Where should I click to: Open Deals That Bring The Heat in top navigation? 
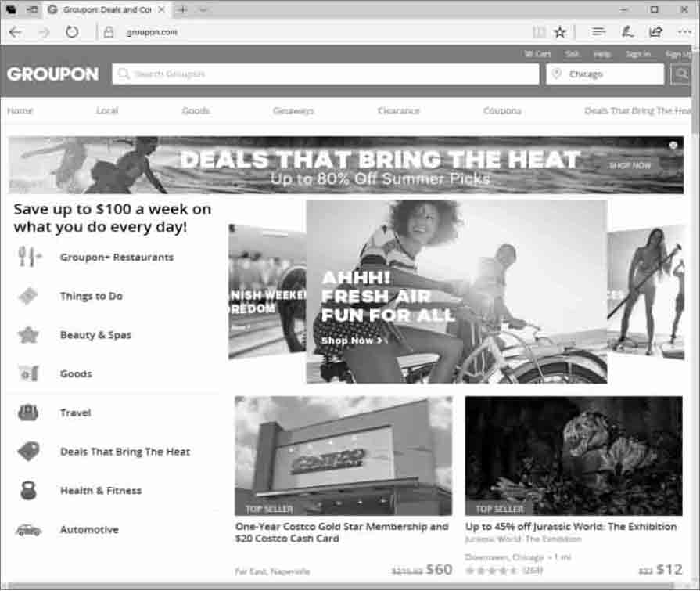tap(637, 110)
